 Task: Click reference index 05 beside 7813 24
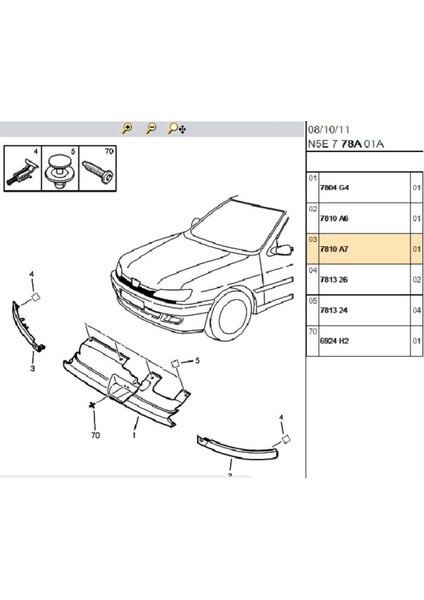click(x=313, y=301)
